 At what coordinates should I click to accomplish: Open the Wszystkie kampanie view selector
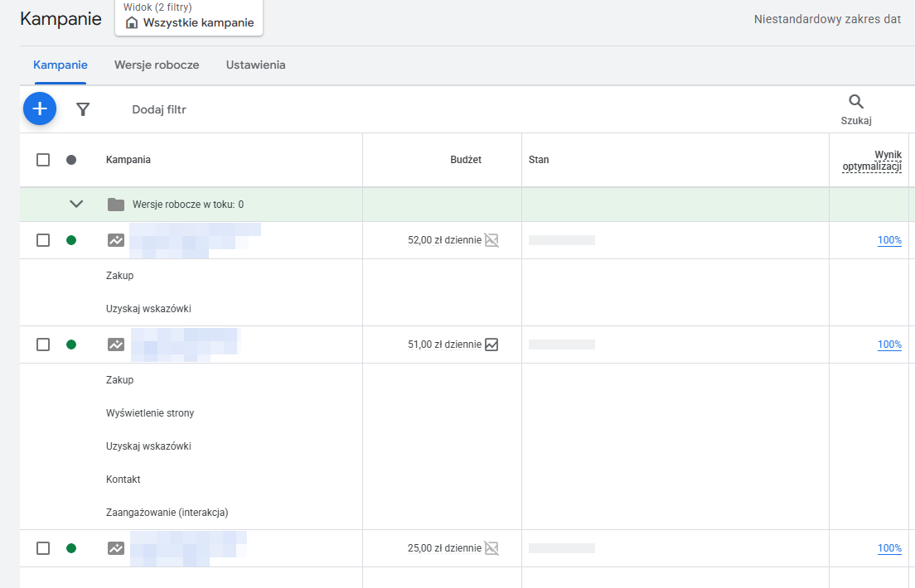189,17
